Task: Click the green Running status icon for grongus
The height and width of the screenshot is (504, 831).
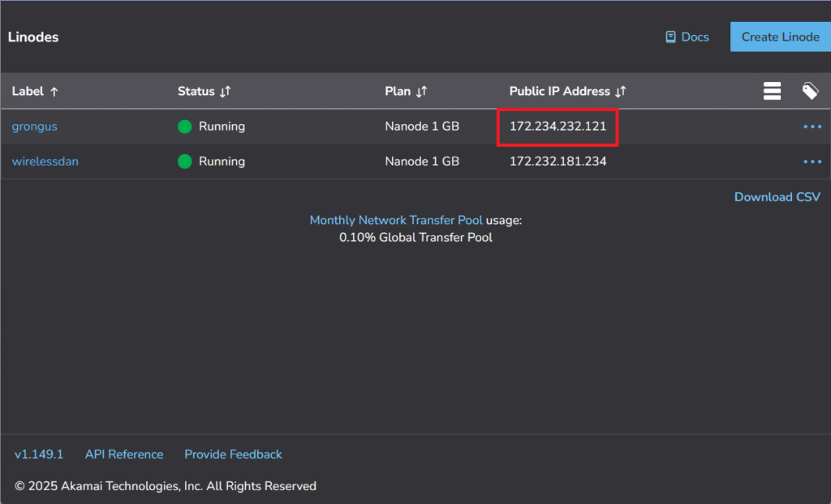Action: click(x=185, y=127)
